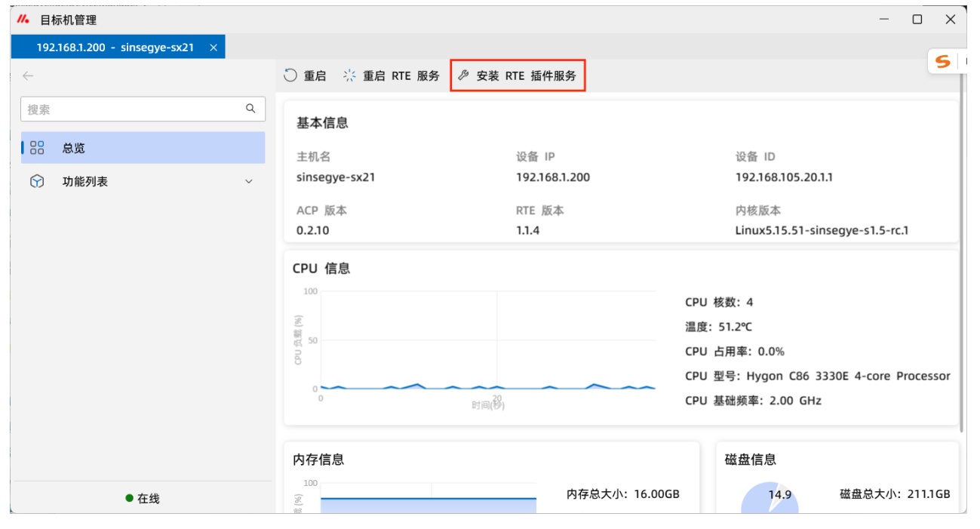The image size is (980, 529).
Task: Click the orange Sogou input method icon
Action: click(x=942, y=62)
